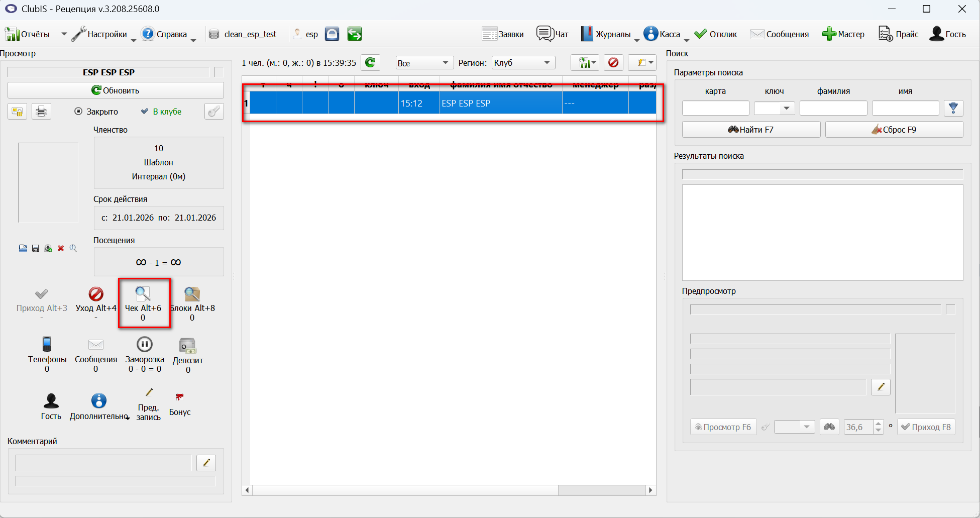Toggle the В клубе checkmark
This screenshot has height=518, width=980.
point(145,111)
